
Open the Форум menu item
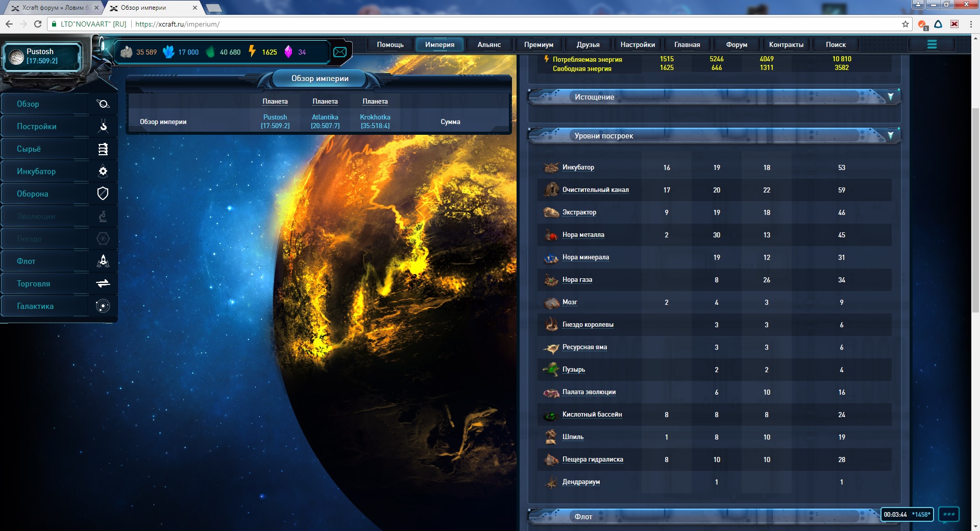(737, 44)
